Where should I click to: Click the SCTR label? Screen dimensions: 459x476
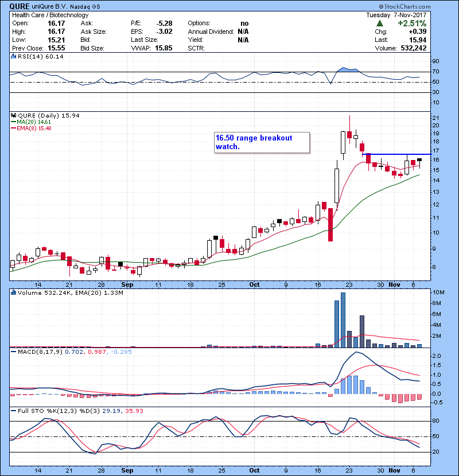196,48
